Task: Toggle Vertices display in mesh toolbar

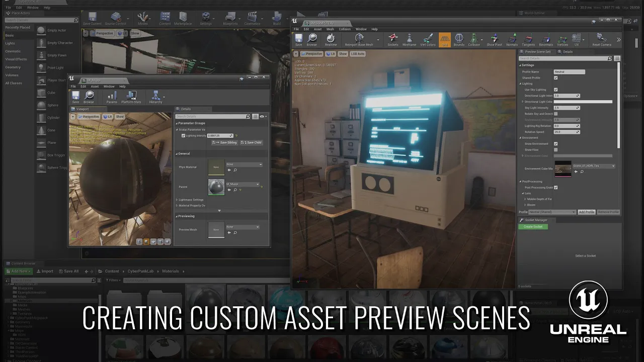Action: coord(562,39)
